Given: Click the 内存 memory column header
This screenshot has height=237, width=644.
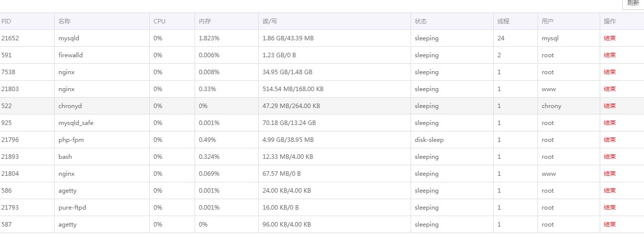Looking at the screenshot, I should (x=205, y=21).
